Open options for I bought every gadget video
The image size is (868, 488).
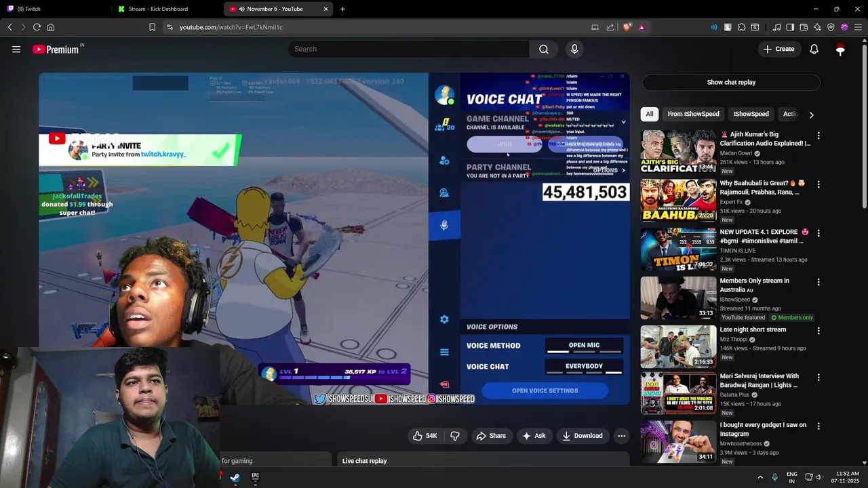point(818,426)
